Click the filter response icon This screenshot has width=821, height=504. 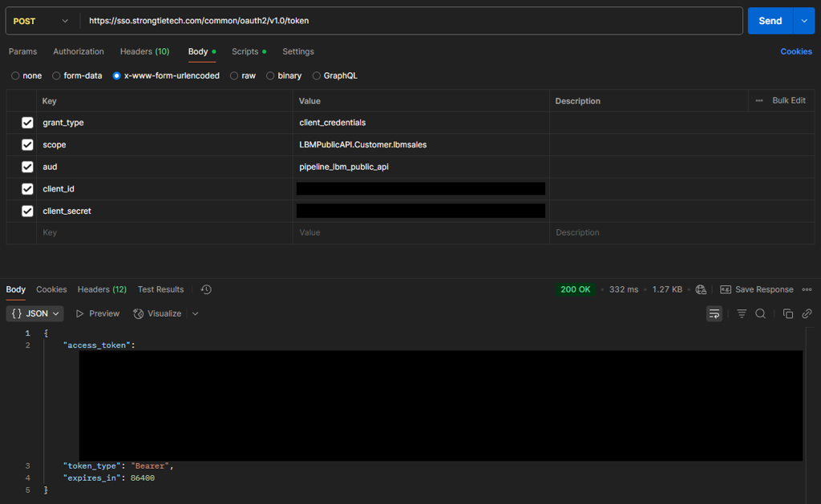(742, 313)
